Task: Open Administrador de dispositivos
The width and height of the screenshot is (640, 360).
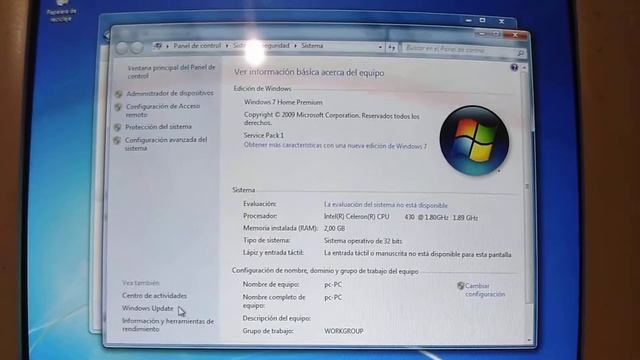Action: pos(170,93)
